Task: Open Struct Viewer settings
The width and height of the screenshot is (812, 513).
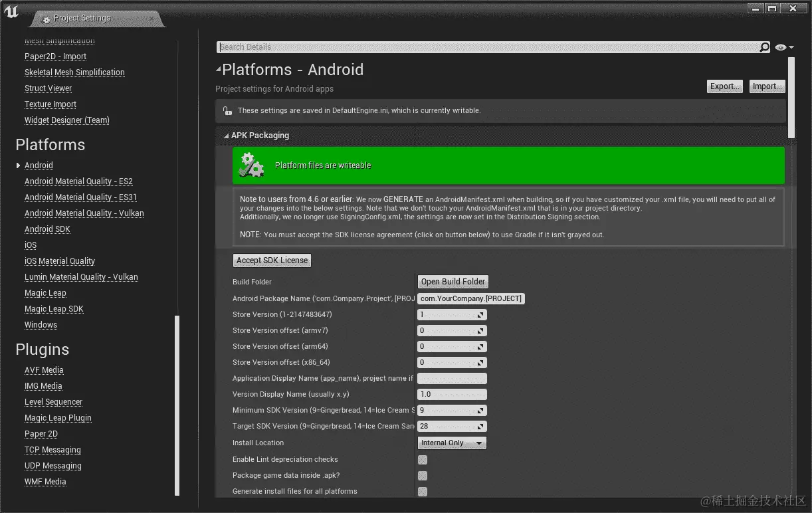Action: pyautogui.click(x=48, y=88)
